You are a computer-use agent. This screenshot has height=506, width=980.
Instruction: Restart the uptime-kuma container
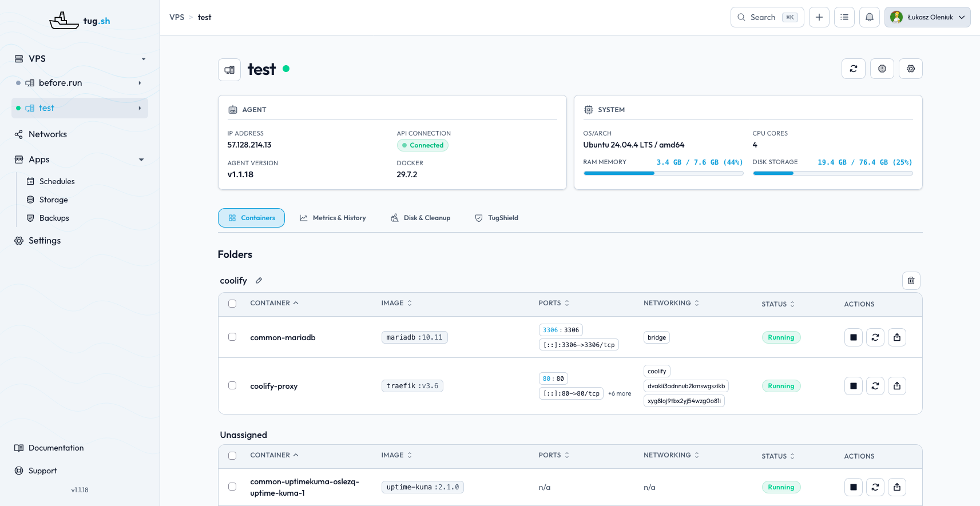pos(875,487)
